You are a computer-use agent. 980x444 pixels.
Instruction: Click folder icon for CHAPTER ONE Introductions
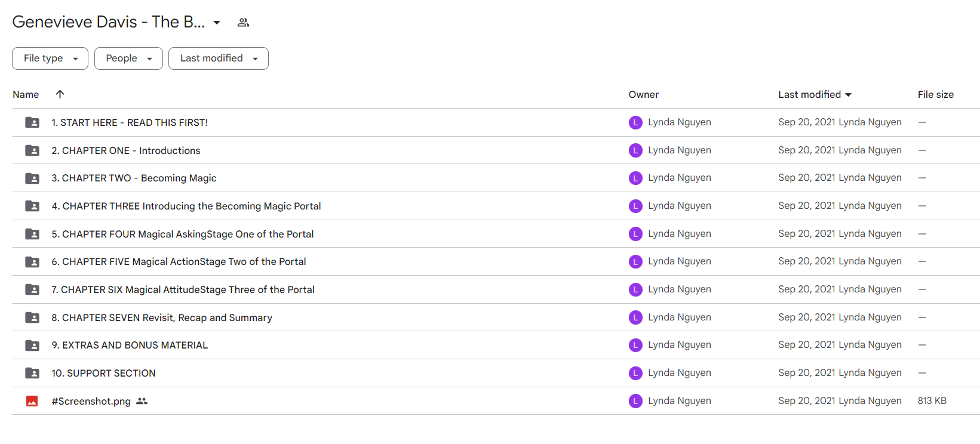[32, 150]
